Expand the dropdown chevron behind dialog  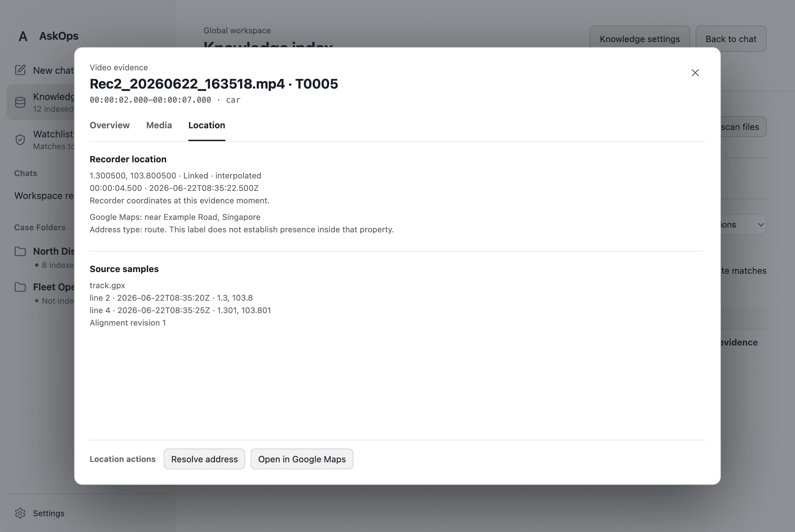[x=761, y=225]
